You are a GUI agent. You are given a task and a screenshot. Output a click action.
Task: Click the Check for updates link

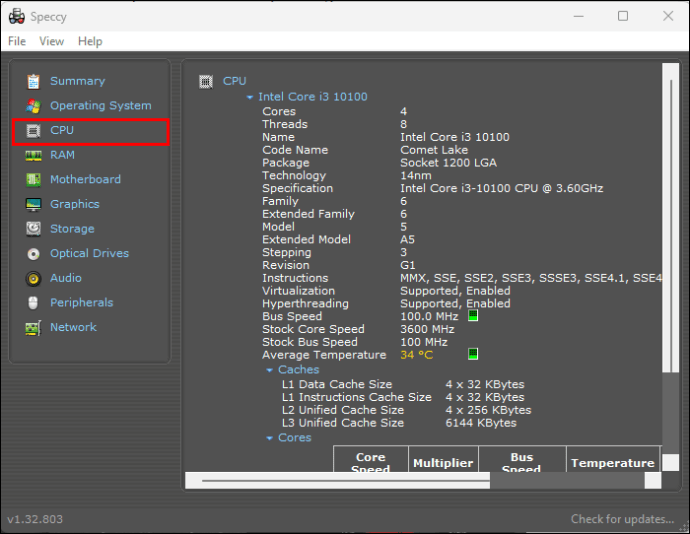[622, 519]
